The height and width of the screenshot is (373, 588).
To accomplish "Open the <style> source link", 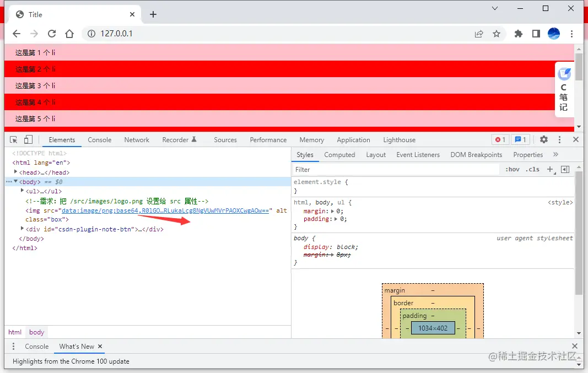I will coord(560,202).
